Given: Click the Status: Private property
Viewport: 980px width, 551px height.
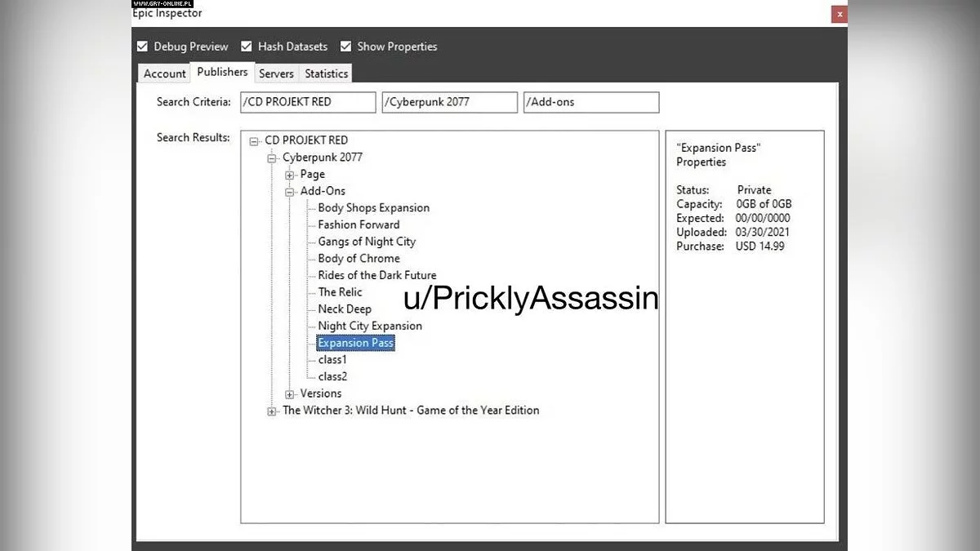Looking at the screenshot, I should (x=724, y=190).
